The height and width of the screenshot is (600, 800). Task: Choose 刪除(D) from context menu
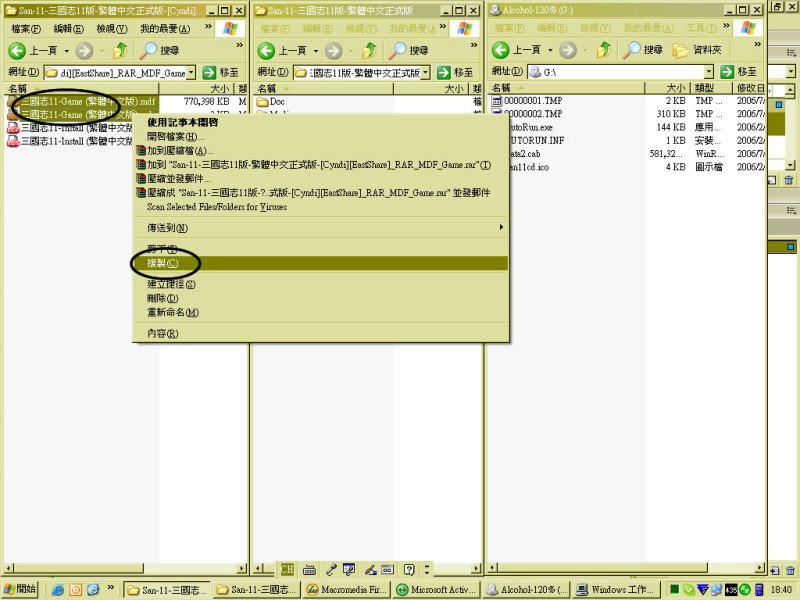[320, 298]
